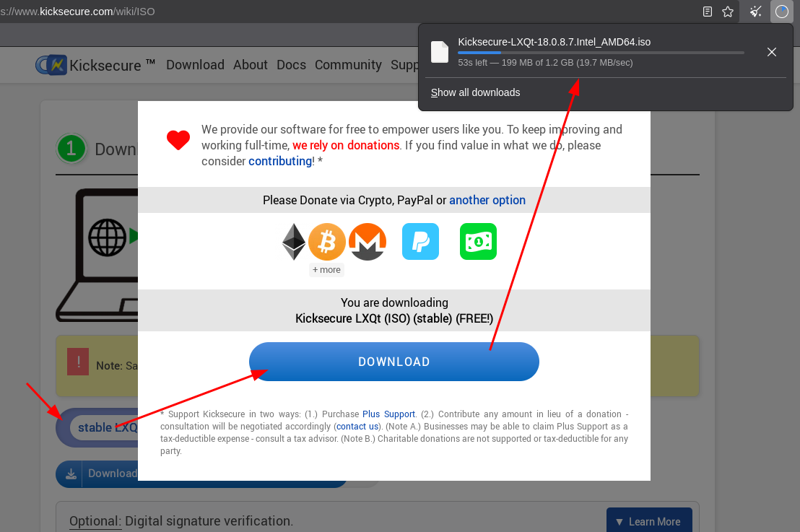Click the ISO download progress bar

pyautogui.click(x=599, y=52)
